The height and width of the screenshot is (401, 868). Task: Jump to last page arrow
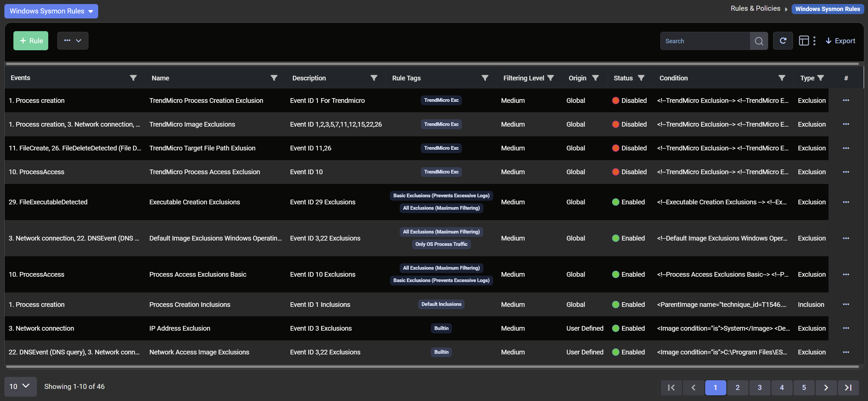coord(848,387)
